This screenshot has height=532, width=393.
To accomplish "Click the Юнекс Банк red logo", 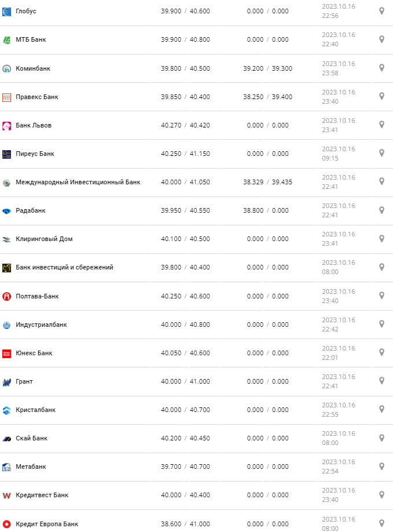I will point(7,354).
